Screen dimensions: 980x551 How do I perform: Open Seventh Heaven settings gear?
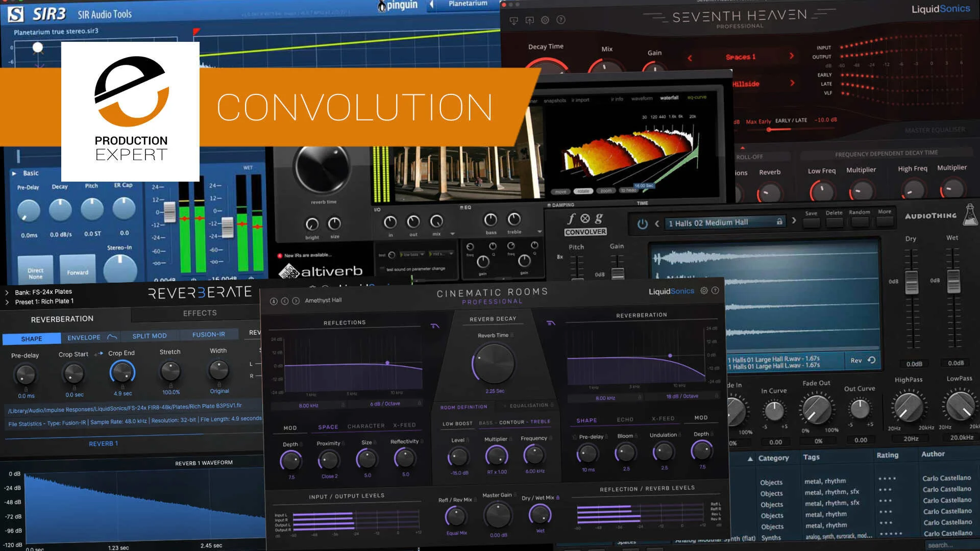pos(545,20)
